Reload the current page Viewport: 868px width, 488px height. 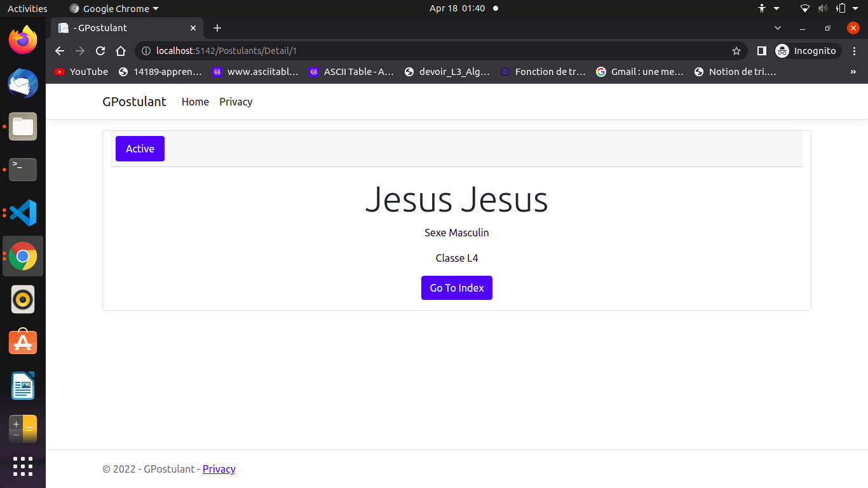coord(100,51)
